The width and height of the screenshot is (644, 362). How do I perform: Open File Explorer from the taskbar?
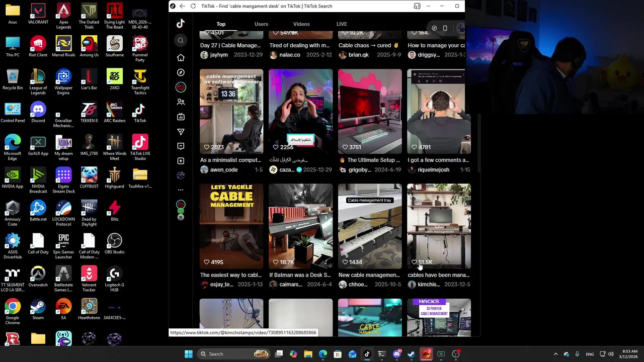tap(308, 354)
